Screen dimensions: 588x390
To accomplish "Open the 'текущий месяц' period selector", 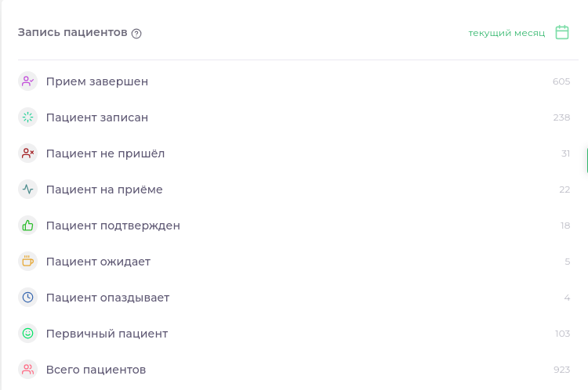I will [506, 33].
